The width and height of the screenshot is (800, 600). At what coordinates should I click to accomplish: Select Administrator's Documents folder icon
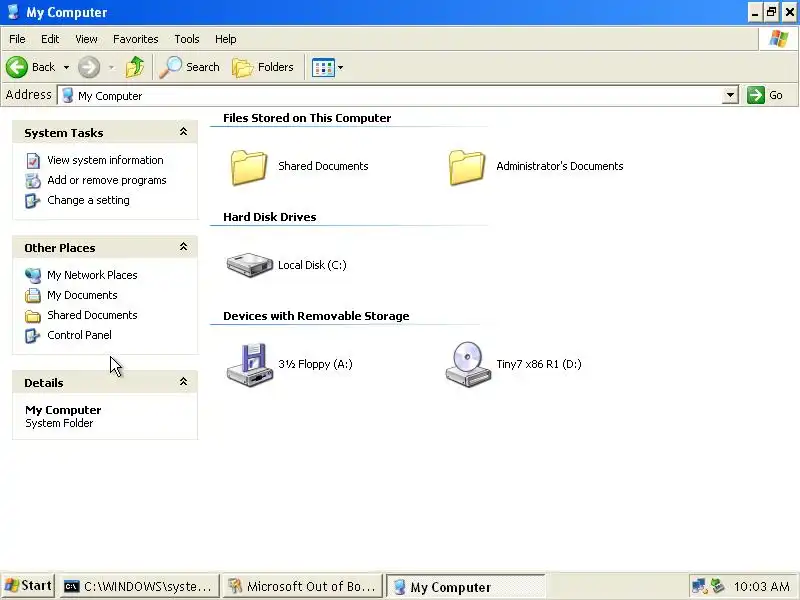pyautogui.click(x=467, y=167)
